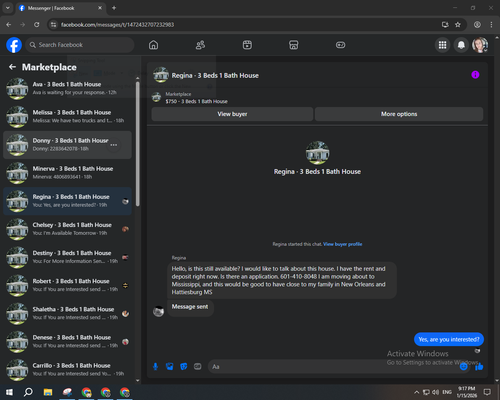Open the taskbar volume control
Screen dimensions: 500x400
pyautogui.click(x=435, y=392)
